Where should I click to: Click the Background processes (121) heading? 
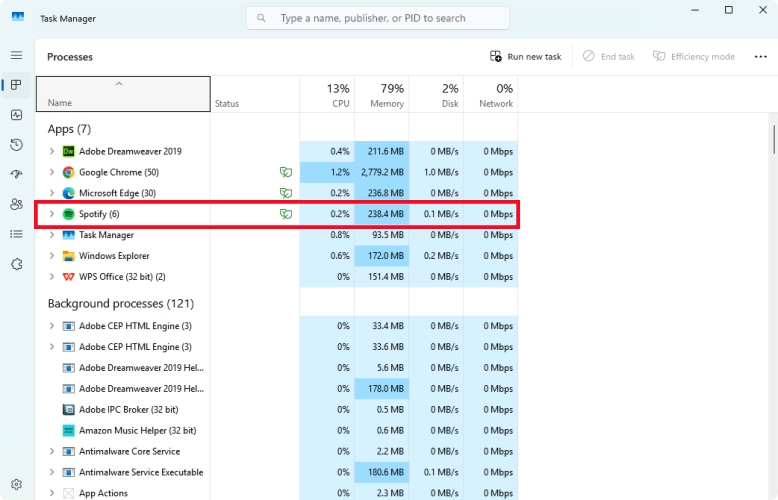tap(121, 304)
